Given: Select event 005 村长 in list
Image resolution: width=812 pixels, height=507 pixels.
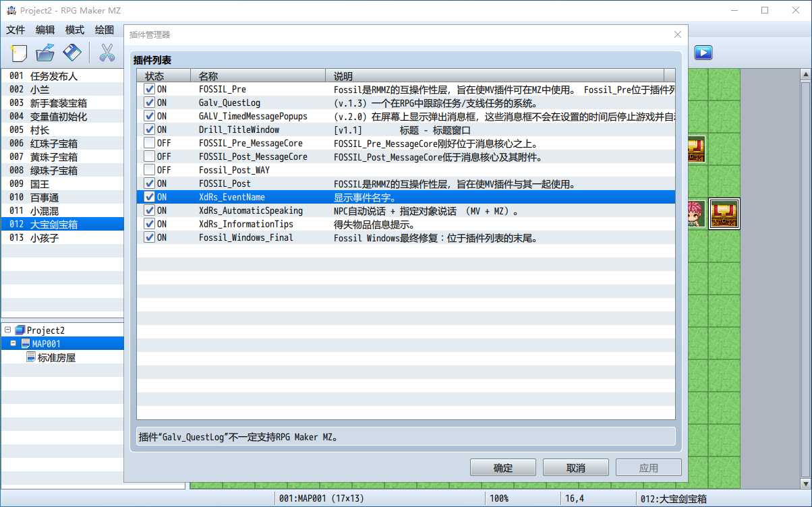Looking at the screenshot, I should pos(62,130).
